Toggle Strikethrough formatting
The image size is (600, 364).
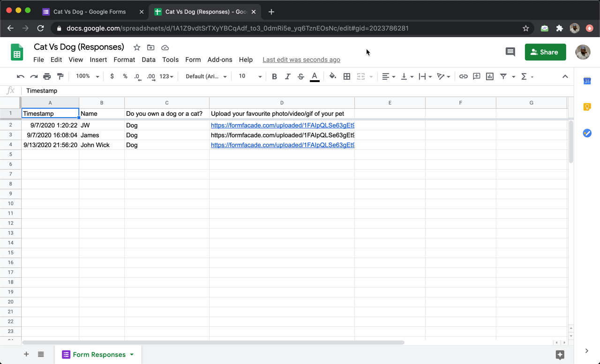tap(301, 76)
